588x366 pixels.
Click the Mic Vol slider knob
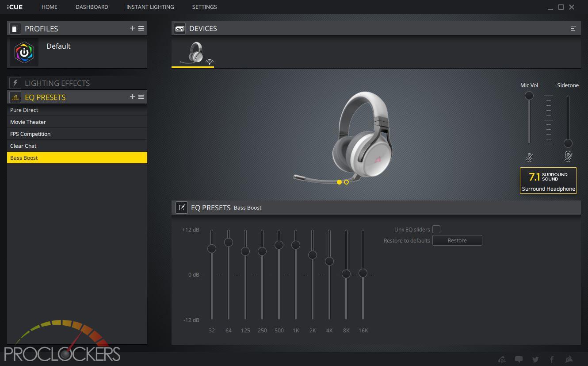529,96
